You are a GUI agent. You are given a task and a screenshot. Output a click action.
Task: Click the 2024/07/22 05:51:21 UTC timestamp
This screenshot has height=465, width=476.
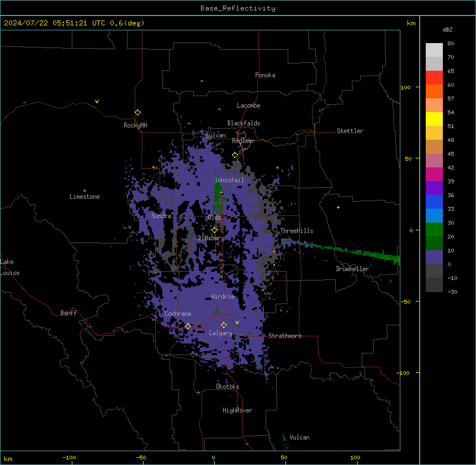click(x=55, y=23)
